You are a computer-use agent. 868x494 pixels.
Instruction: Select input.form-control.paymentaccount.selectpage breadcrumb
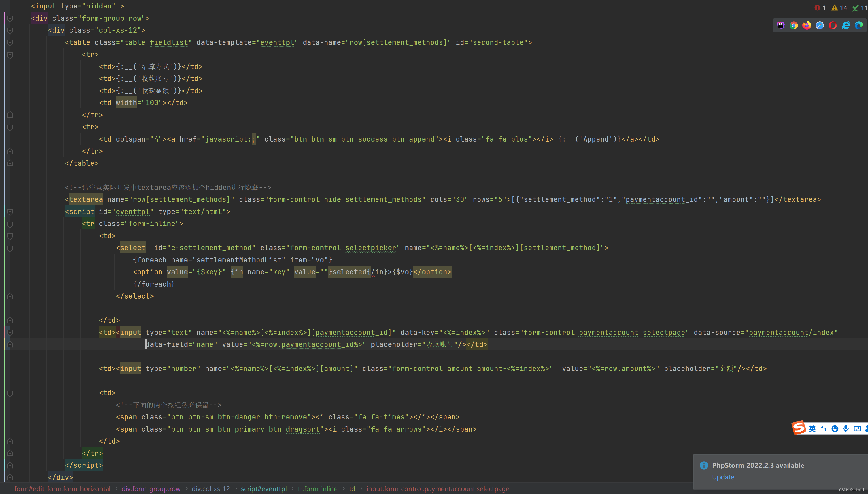tap(438, 489)
